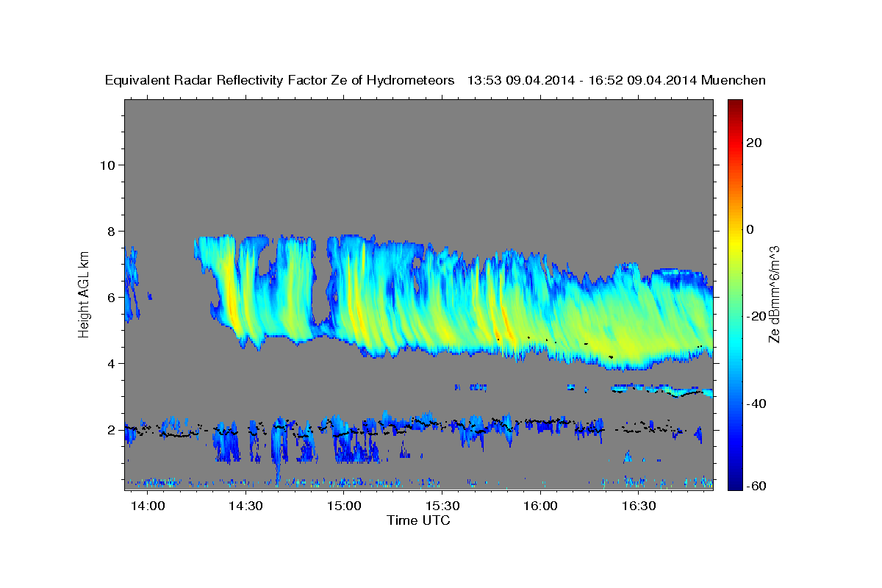Click the height tick label 4

tap(110, 363)
